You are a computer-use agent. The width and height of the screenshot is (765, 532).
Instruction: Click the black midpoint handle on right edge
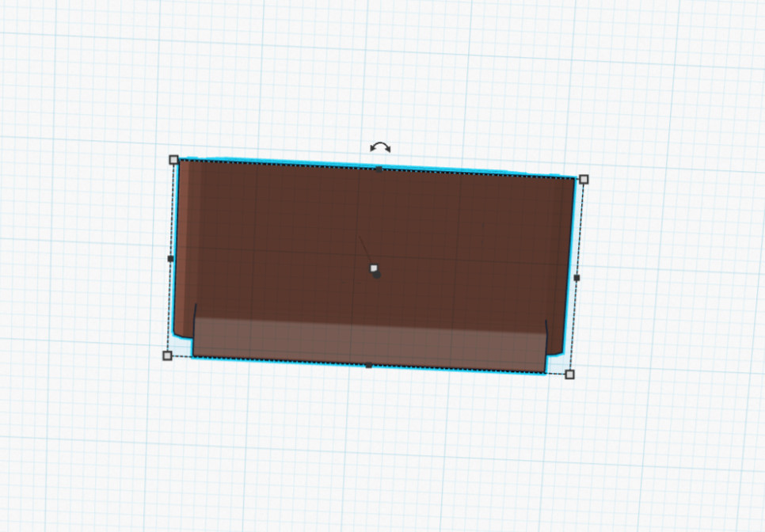(577, 277)
